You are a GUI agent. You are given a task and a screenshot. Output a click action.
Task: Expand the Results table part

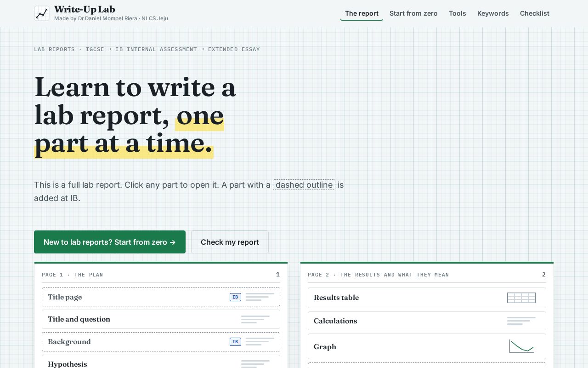tap(427, 298)
